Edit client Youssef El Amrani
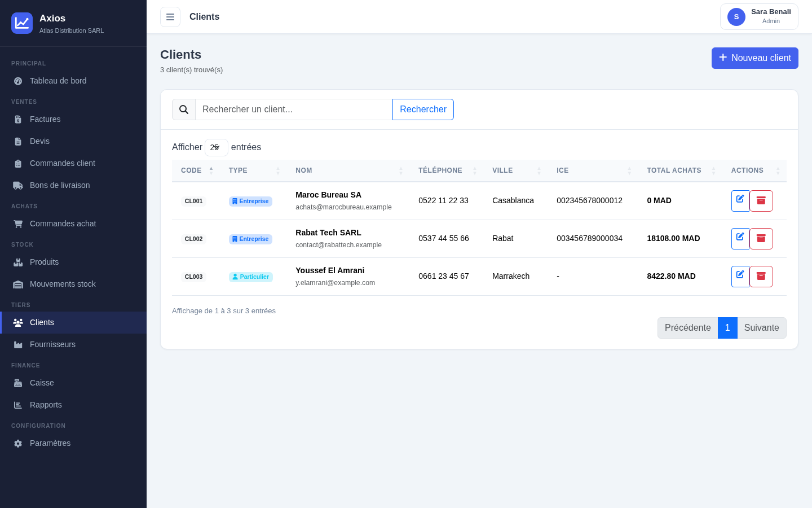The height and width of the screenshot is (508, 812). (740, 277)
